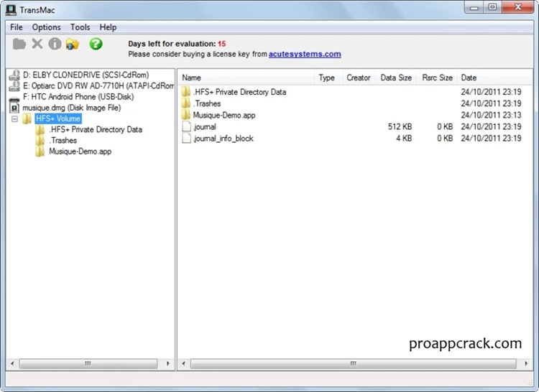Click the E: Optiarc DVD drive icon
Screen dimensions: 539x392
click(14, 86)
